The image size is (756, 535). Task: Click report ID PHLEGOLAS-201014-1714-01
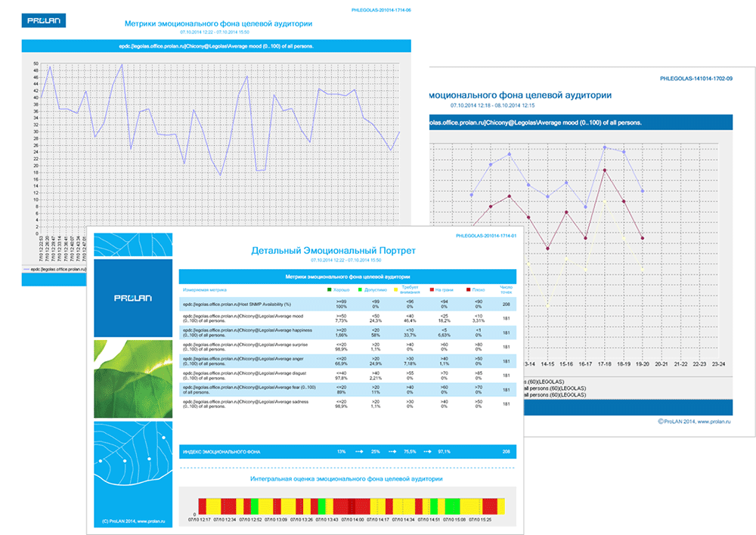pyautogui.click(x=487, y=237)
